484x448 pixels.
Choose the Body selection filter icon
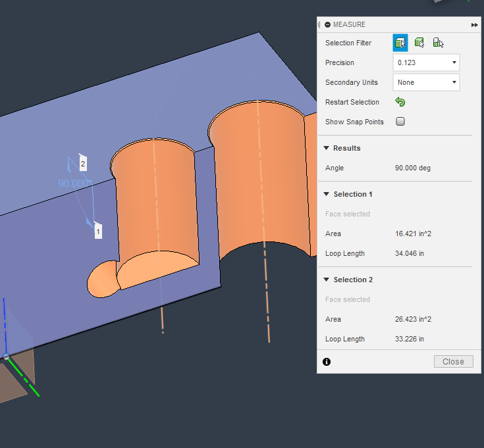coord(419,43)
